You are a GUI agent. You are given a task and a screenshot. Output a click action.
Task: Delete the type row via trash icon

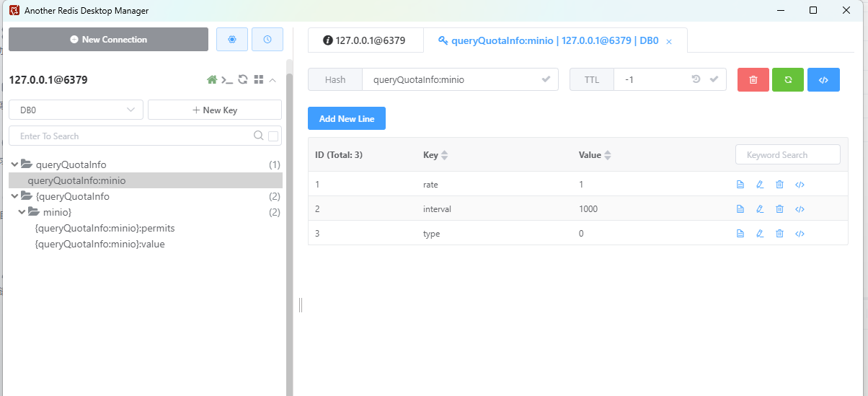point(779,234)
